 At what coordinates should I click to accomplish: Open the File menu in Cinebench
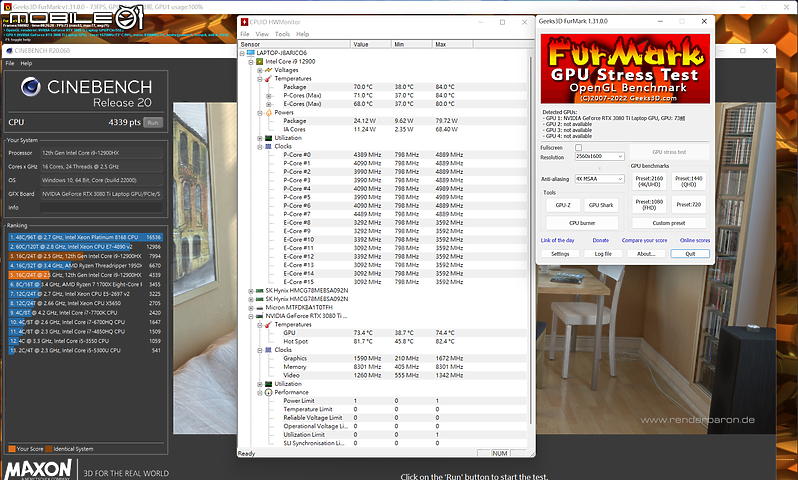10,63
